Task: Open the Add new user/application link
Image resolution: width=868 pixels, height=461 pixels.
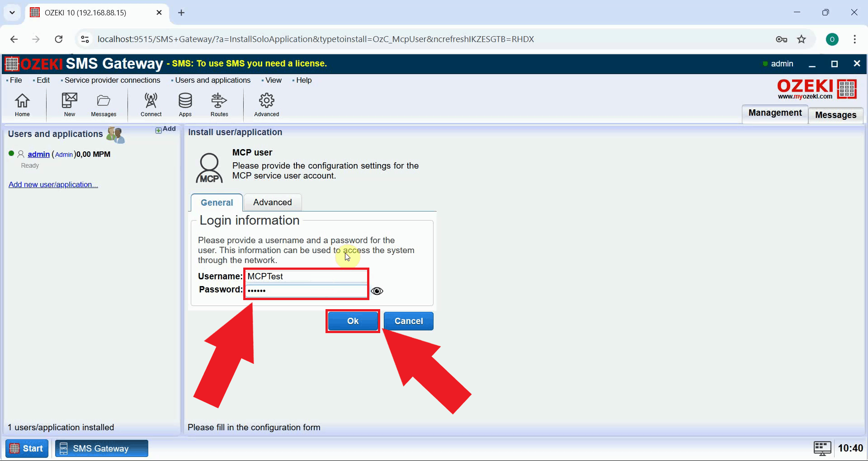Action: [x=52, y=184]
